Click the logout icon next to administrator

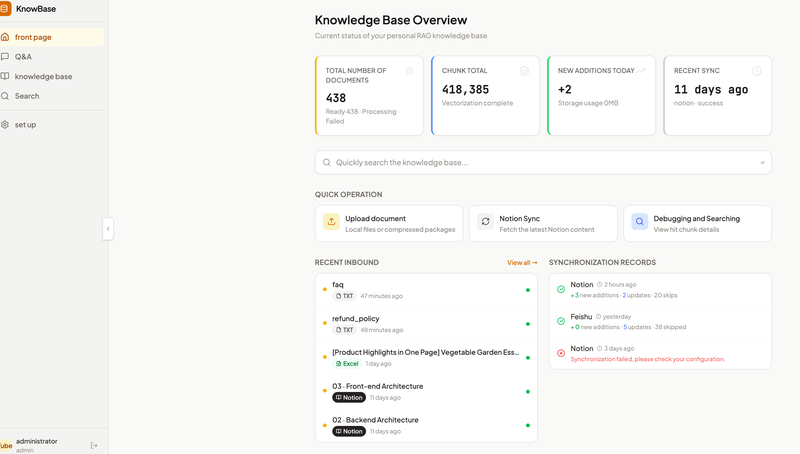click(94, 445)
